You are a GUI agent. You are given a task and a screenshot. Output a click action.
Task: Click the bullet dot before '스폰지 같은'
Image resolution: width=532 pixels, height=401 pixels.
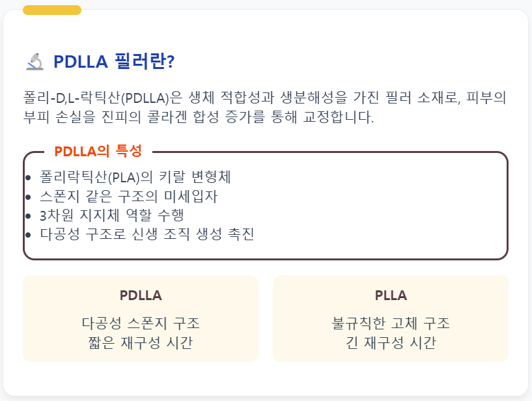coord(28,197)
